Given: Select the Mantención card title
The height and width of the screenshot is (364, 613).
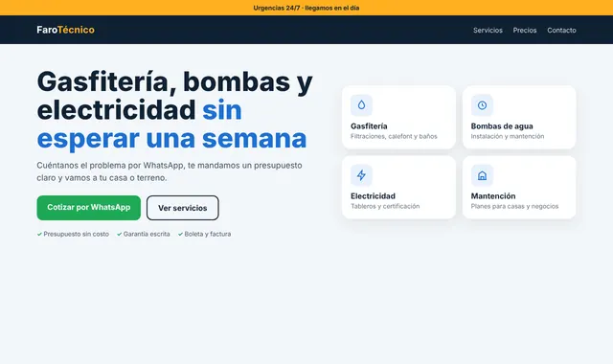Looking at the screenshot, I should point(493,195).
